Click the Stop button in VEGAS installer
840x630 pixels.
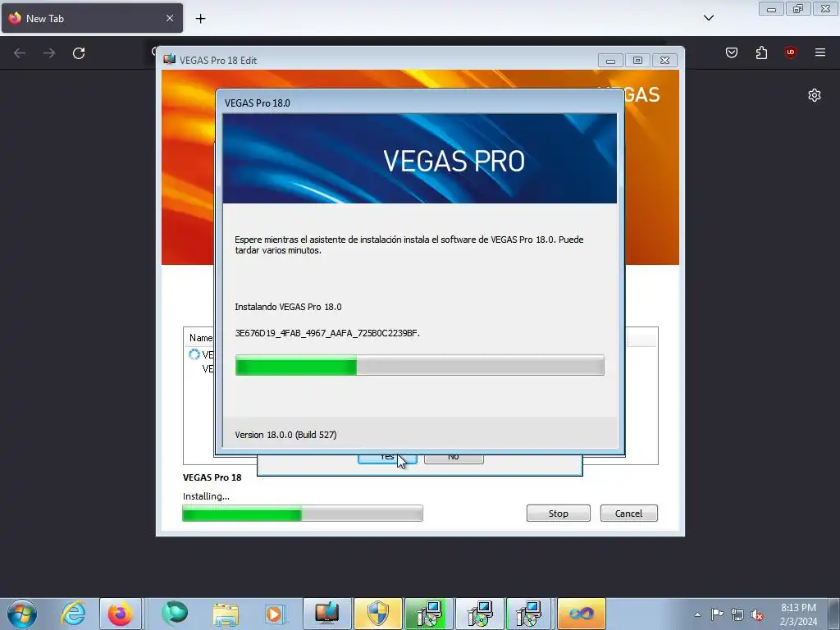[x=558, y=514]
